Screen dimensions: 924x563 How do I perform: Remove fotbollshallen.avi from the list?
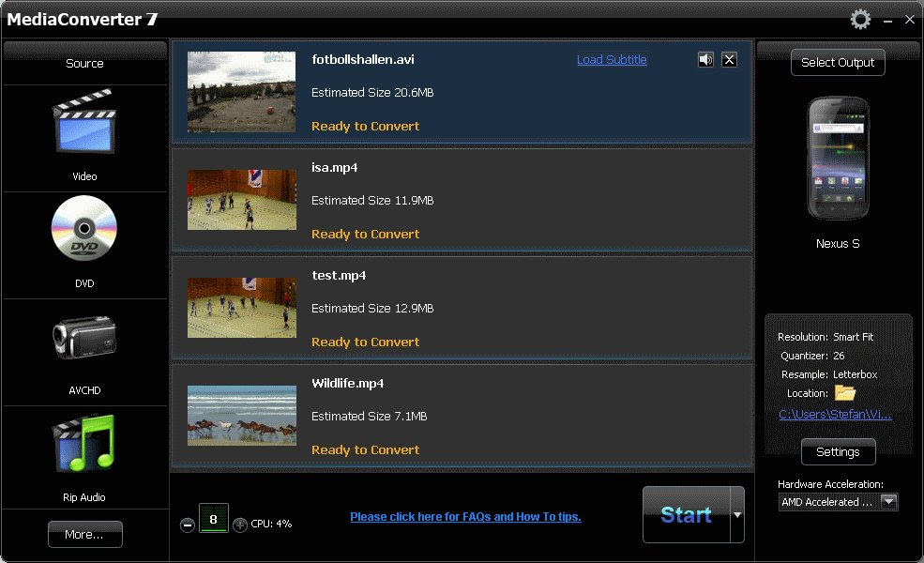(730, 59)
